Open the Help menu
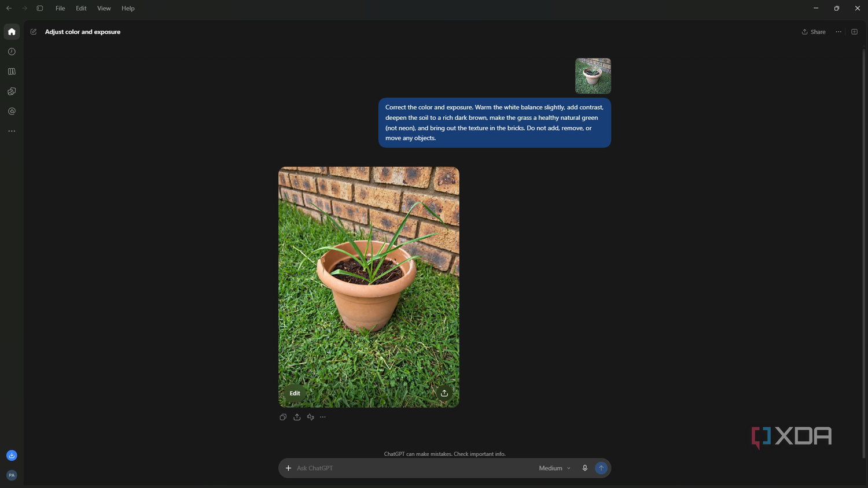This screenshot has height=488, width=868. coord(128,8)
